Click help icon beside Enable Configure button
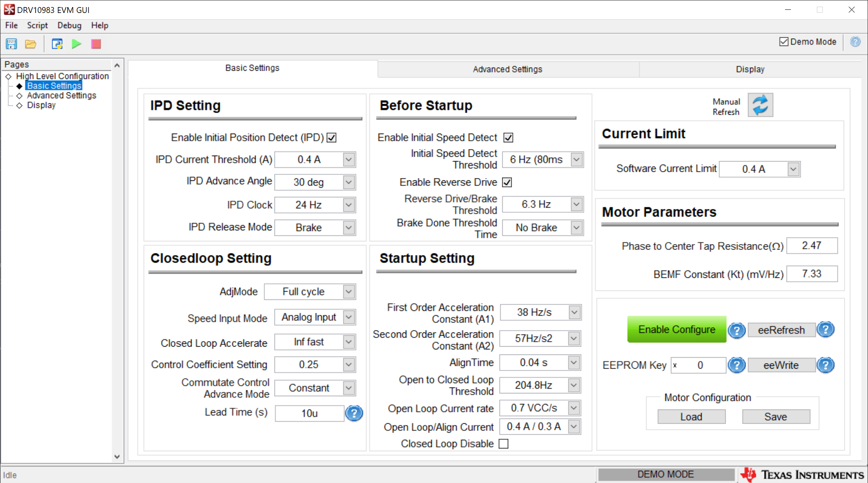 [737, 330]
